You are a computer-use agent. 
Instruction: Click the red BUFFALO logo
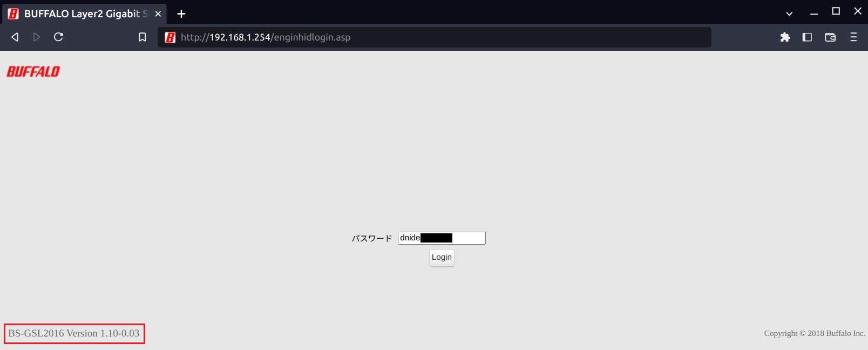click(33, 72)
